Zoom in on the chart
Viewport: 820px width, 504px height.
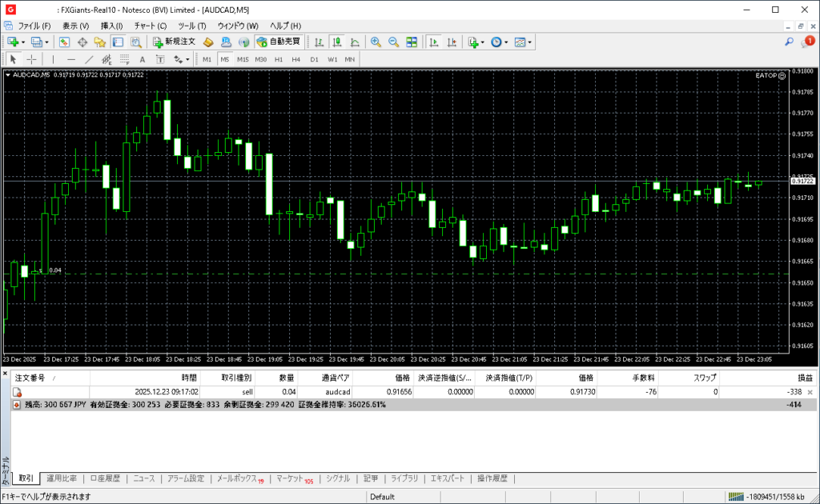(x=375, y=42)
